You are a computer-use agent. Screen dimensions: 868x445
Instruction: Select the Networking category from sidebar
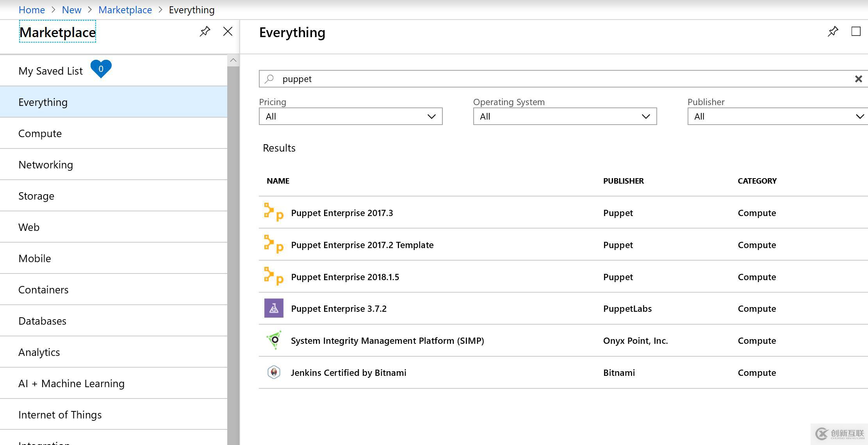pyautogui.click(x=45, y=164)
